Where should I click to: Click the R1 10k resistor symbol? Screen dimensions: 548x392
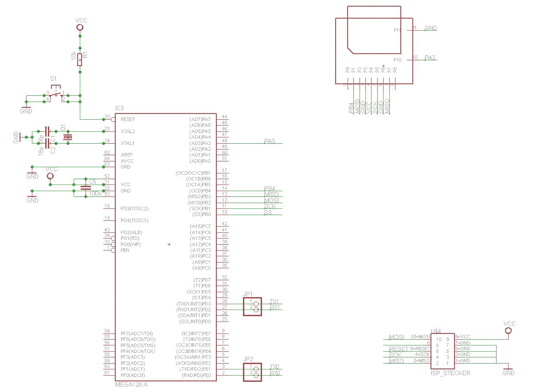(80, 59)
